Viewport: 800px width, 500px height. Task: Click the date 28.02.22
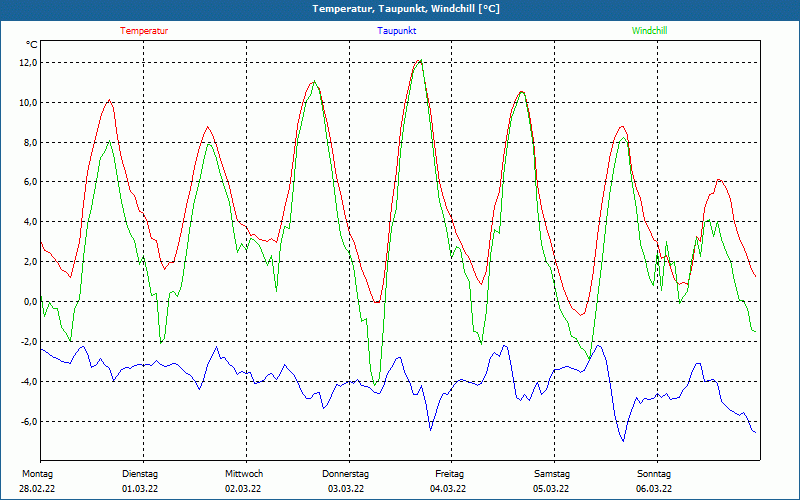37,489
